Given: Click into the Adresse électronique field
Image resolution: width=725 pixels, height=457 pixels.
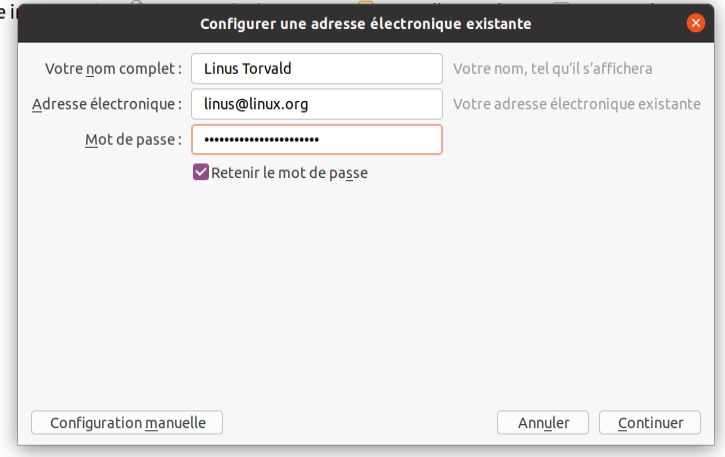Looking at the screenshot, I should (317, 104).
